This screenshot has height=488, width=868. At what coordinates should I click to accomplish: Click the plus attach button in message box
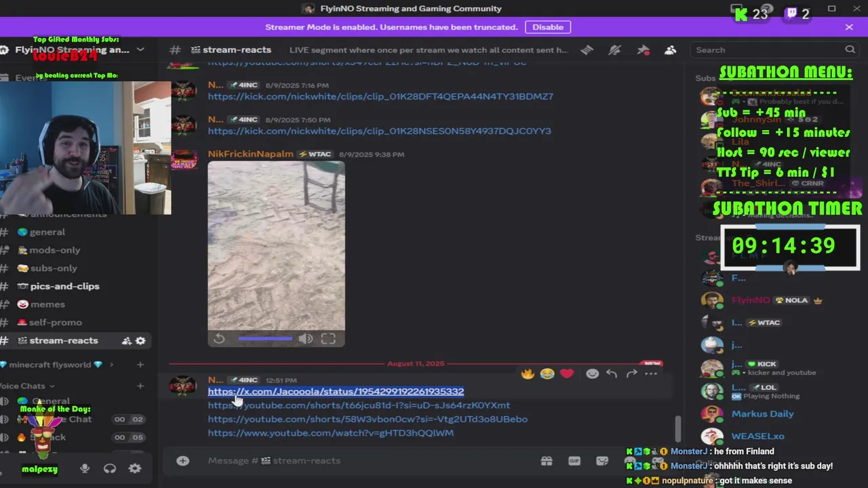pyautogui.click(x=183, y=461)
